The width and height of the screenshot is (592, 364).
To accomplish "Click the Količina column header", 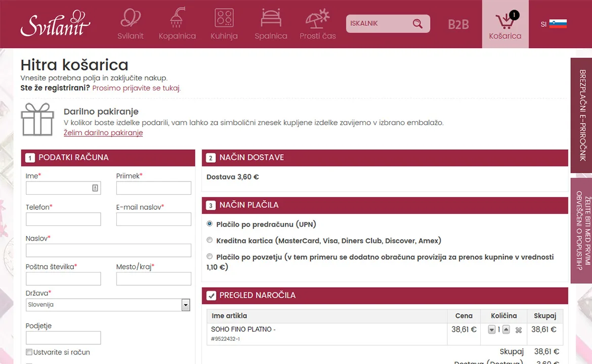I will [503, 315].
